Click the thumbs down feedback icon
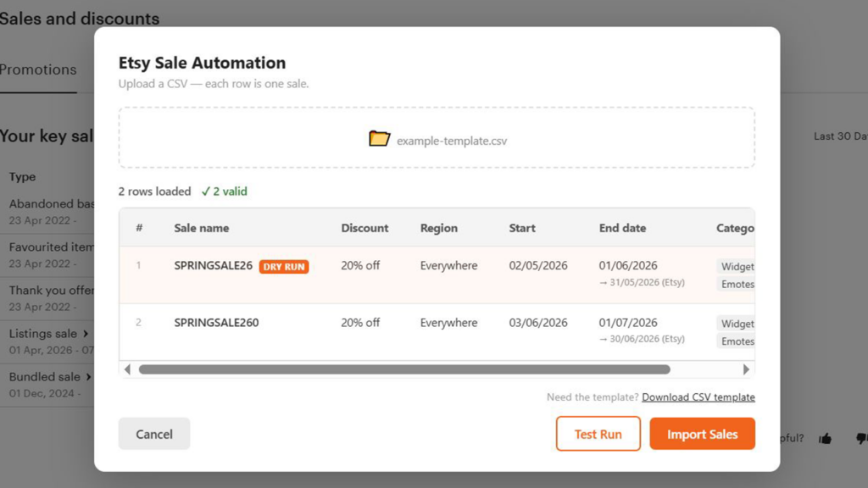Screen dimensions: 868x488 pyautogui.click(x=860, y=438)
